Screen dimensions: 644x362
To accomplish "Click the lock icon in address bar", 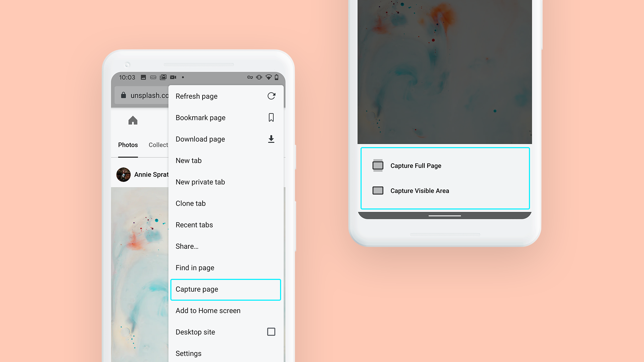I will coord(122,96).
